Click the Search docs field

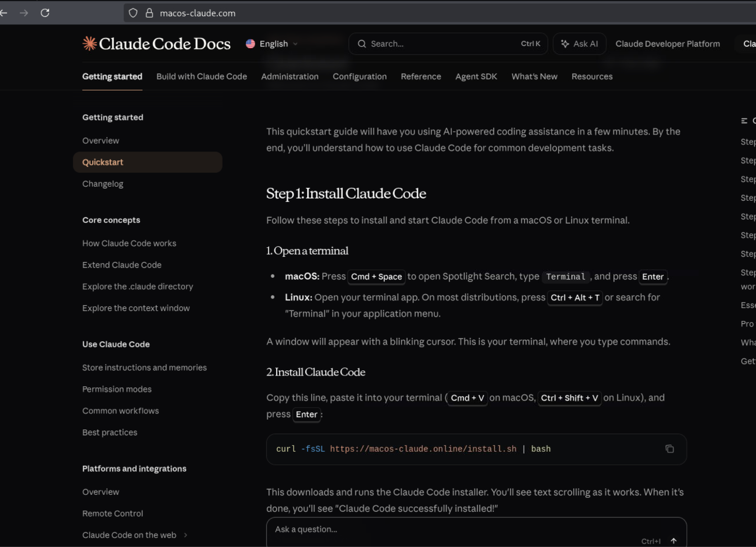pos(448,44)
